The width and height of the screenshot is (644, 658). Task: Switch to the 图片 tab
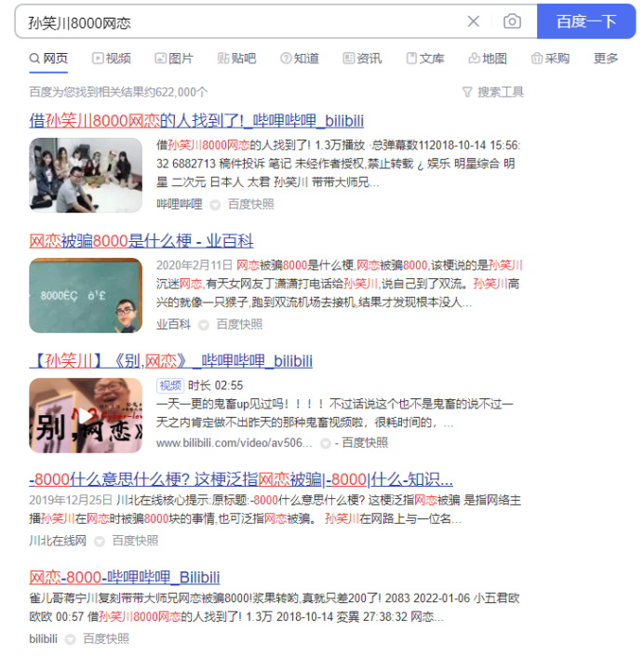[174, 59]
